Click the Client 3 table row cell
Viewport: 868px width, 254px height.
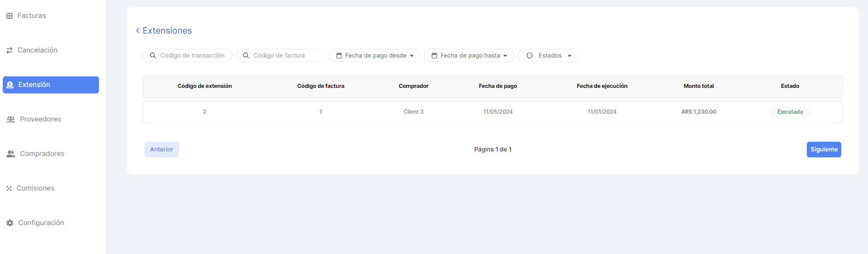click(x=413, y=112)
